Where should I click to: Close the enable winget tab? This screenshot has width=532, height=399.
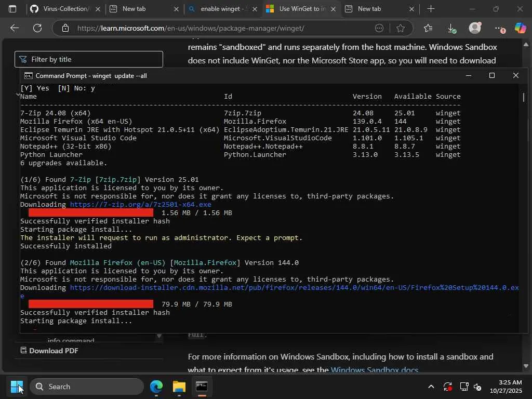click(255, 9)
